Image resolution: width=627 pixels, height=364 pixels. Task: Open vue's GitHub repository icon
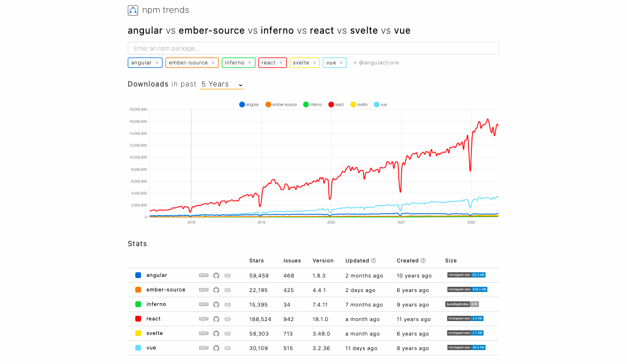click(x=216, y=348)
